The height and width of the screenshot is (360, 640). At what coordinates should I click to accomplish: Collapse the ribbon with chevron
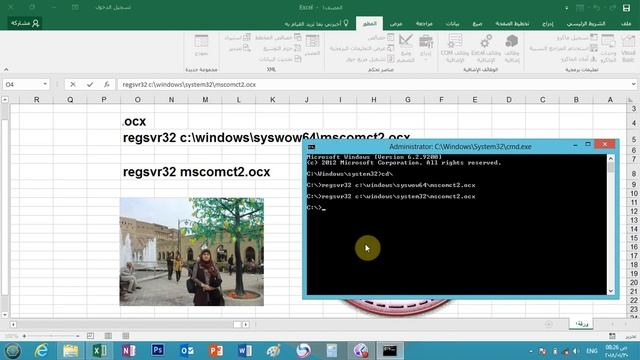tap(6, 70)
